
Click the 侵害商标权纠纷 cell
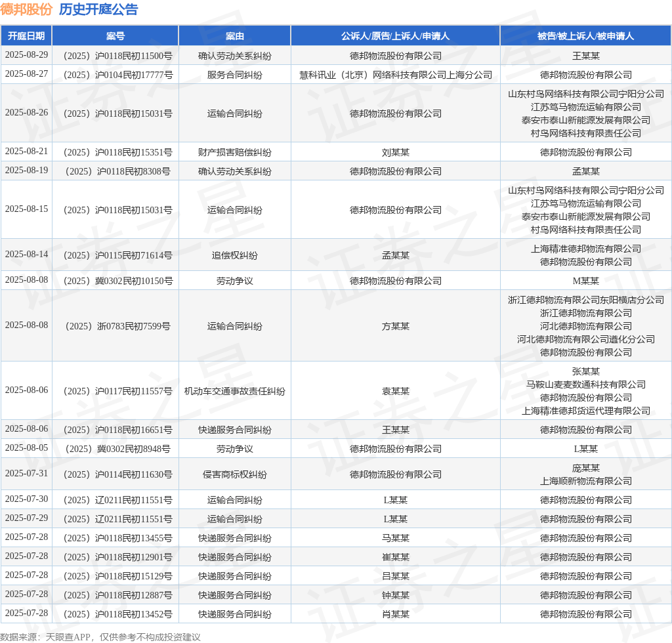235,474
